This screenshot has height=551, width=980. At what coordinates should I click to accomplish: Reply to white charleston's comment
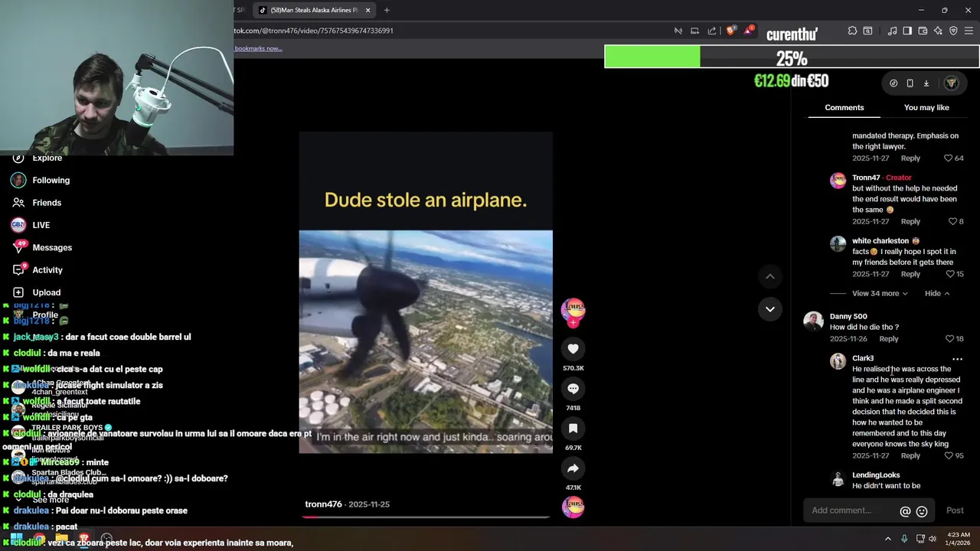pyautogui.click(x=910, y=274)
